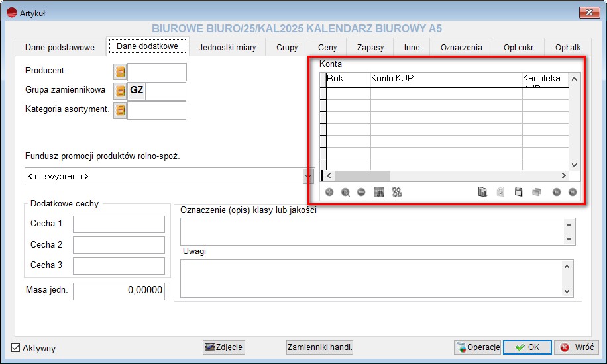Go to the Zapasy tab

pyautogui.click(x=370, y=47)
